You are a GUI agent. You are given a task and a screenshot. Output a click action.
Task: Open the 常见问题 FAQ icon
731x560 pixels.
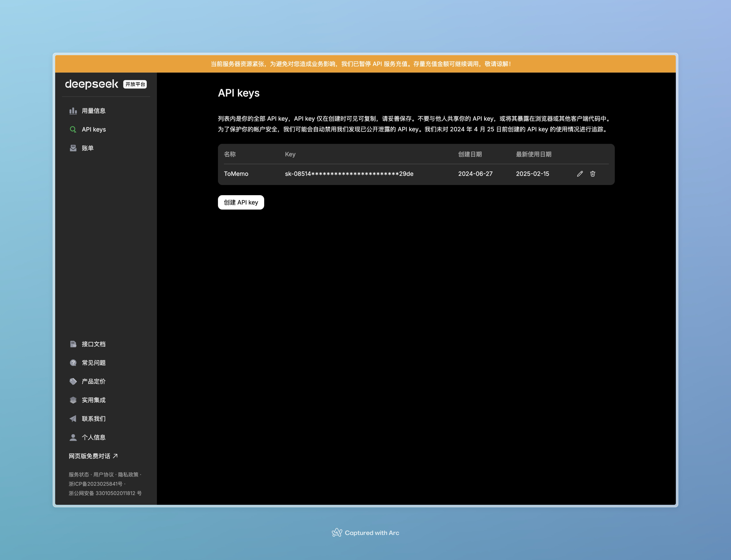(x=73, y=362)
